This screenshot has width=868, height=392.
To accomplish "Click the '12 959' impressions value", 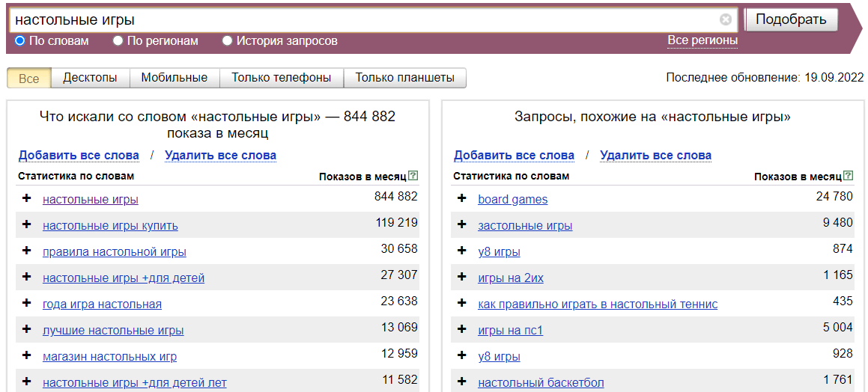I will 399,353.
